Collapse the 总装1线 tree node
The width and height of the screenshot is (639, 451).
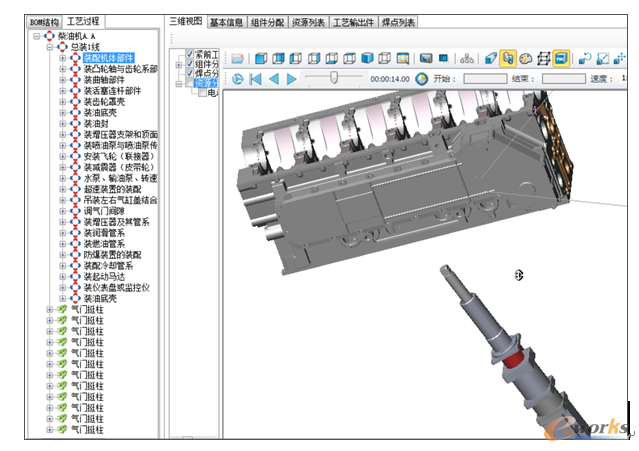tap(50, 47)
